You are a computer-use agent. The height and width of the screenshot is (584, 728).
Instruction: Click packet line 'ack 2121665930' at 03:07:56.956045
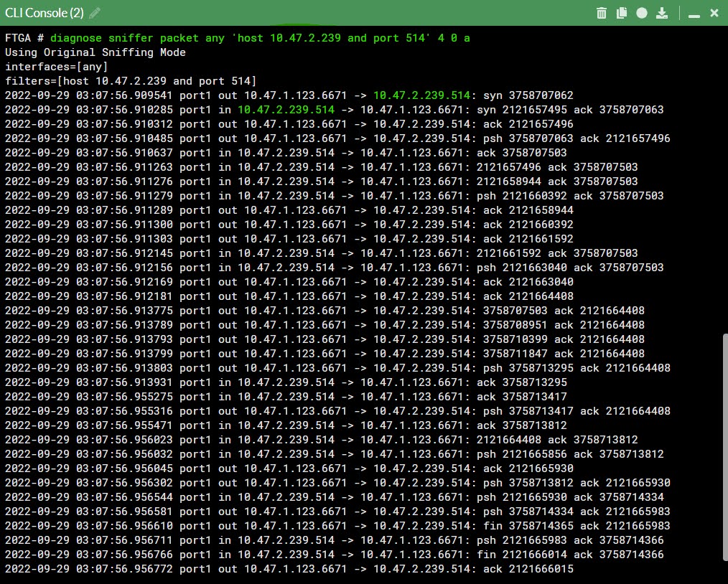pos(289,469)
